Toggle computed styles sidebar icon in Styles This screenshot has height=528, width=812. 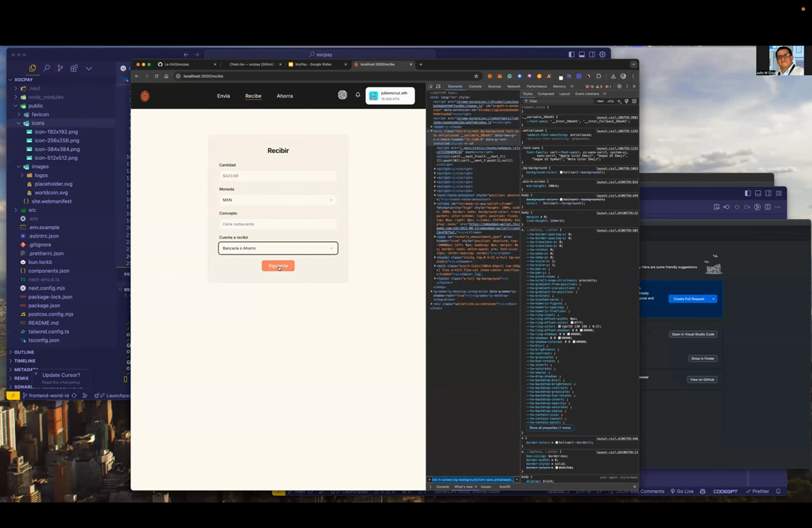click(x=634, y=101)
